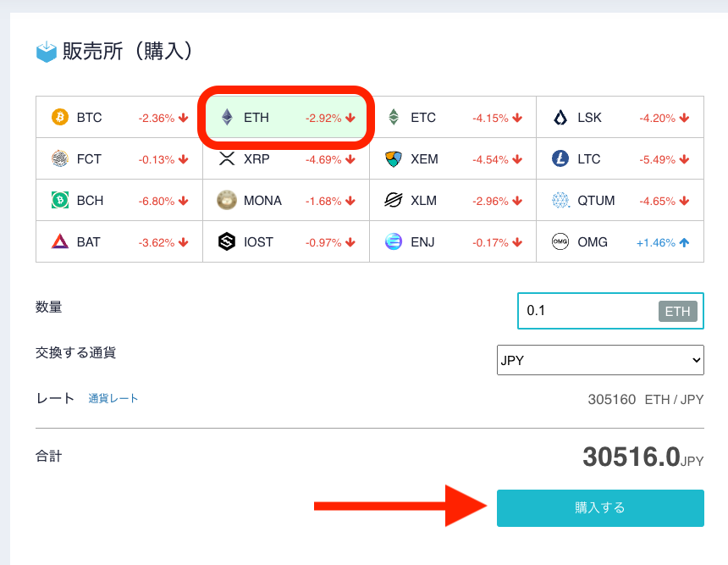Image resolution: width=728 pixels, height=565 pixels.
Task: Click the 数量 quantity input field
Action: click(x=610, y=311)
